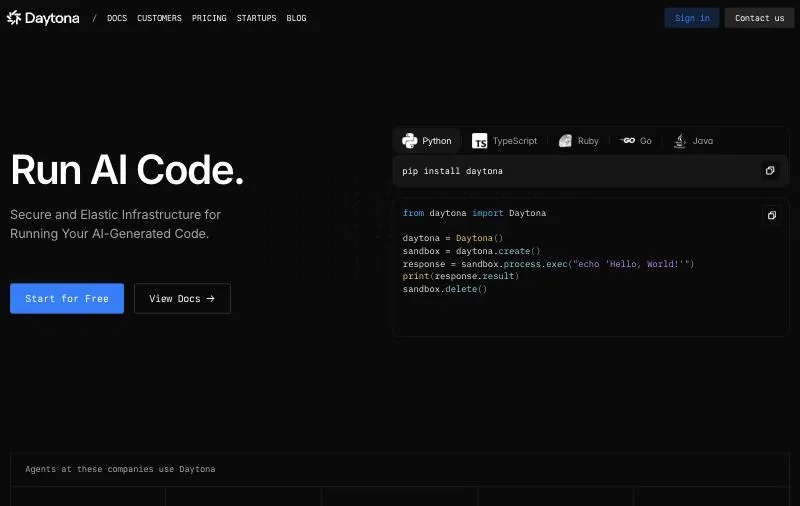Open View Docs button
This screenshot has height=506, width=800.
pos(182,298)
